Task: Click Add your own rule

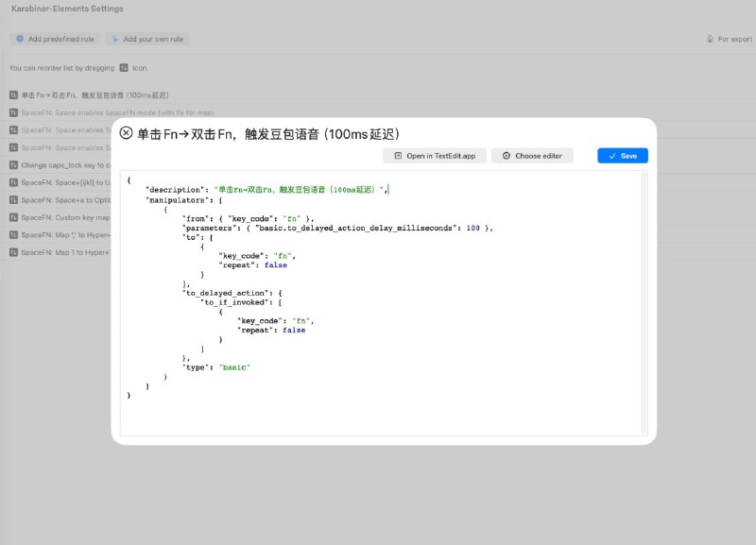Action: (147, 39)
